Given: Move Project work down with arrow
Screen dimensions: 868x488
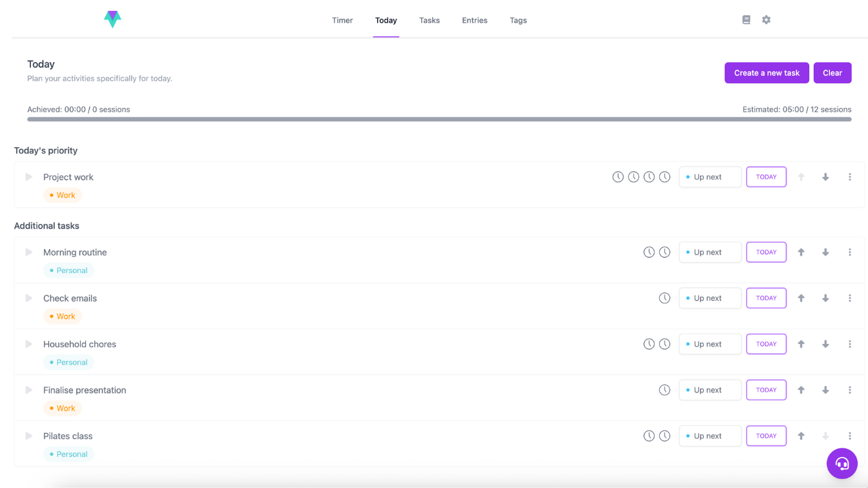Looking at the screenshot, I should click(825, 177).
